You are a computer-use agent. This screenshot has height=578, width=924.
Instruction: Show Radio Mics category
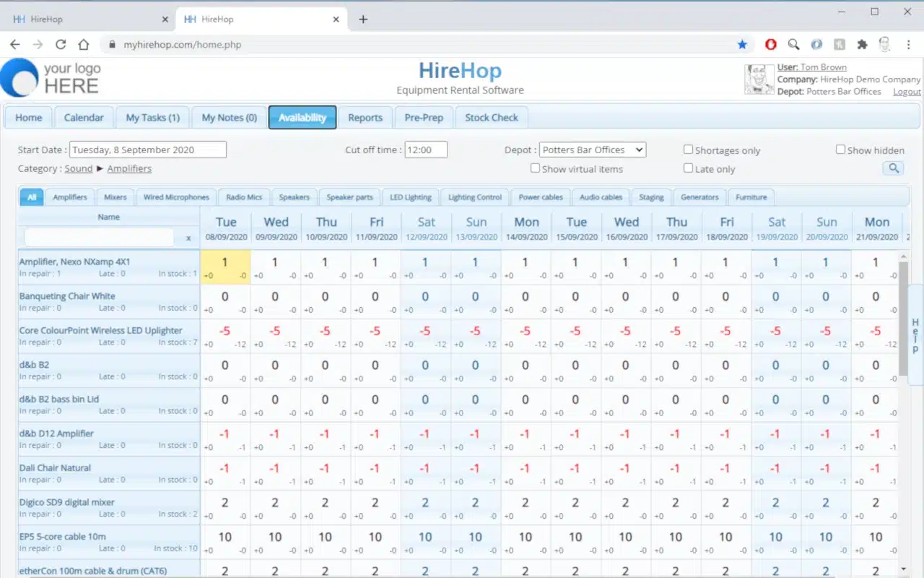tap(244, 197)
